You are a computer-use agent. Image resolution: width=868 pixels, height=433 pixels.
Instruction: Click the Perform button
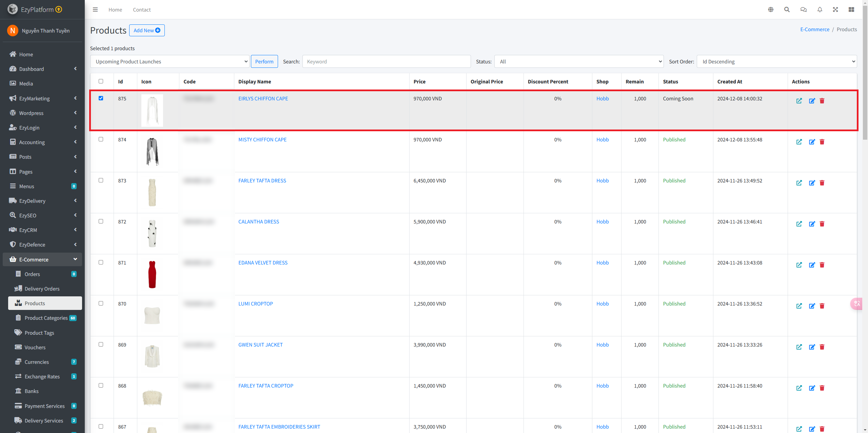(x=264, y=61)
